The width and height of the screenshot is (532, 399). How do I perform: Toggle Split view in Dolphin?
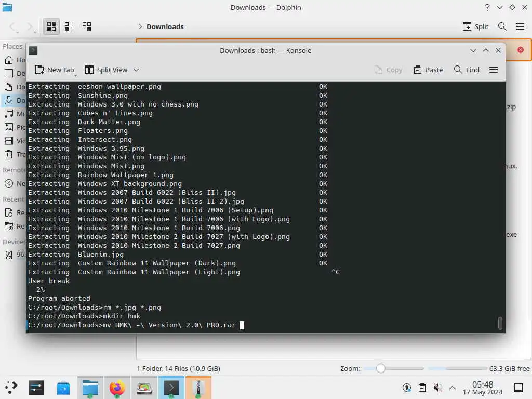tap(475, 26)
